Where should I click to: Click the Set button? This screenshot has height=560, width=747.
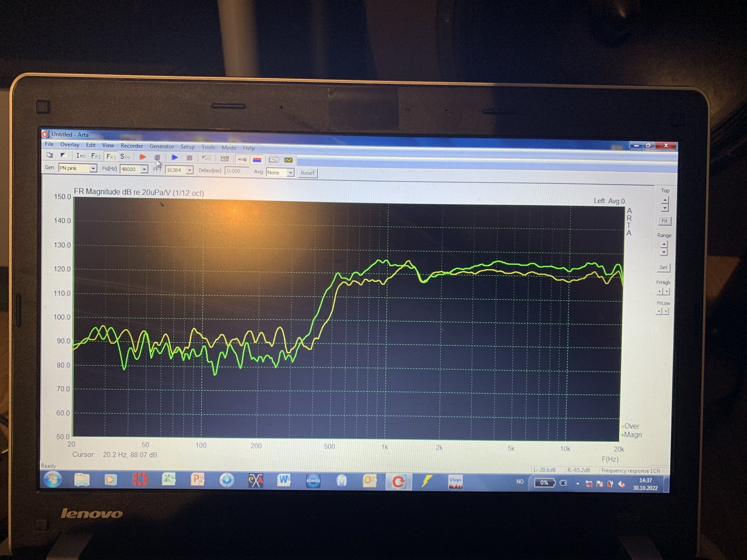click(663, 268)
